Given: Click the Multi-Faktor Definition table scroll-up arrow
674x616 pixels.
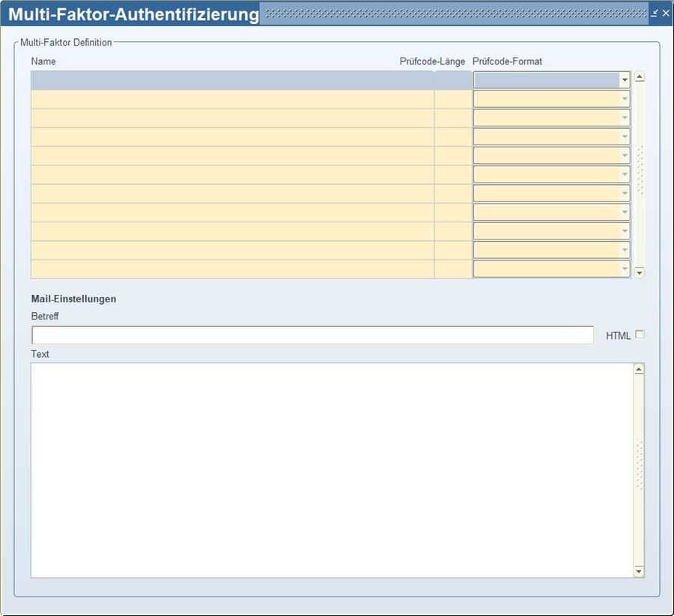Looking at the screenshot, I should click(640, 76).
